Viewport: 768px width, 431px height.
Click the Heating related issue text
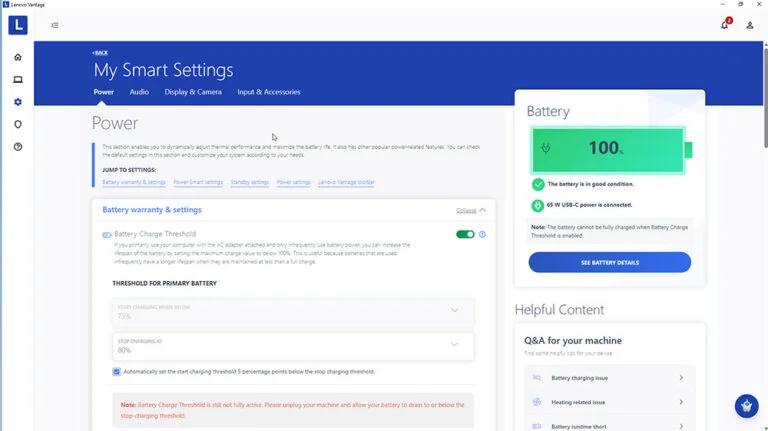[578, 403]
